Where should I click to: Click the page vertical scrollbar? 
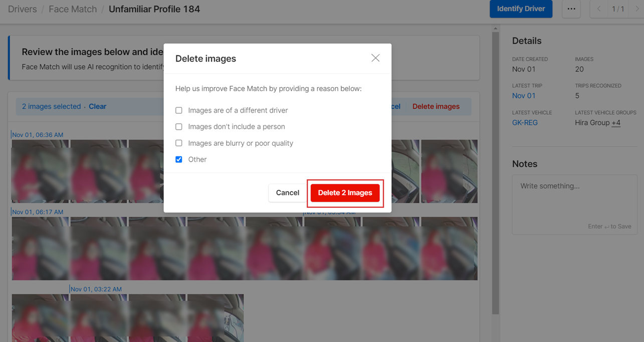[496, 173]
